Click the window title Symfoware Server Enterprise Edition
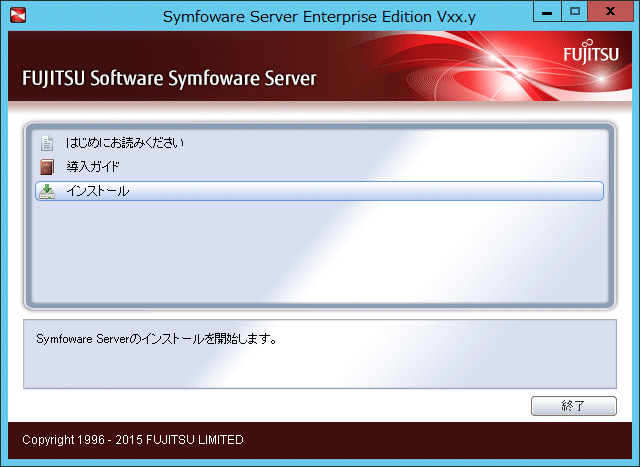Image resolution: width=640 pixels, height=467 pixels. (x=319, y=17)
